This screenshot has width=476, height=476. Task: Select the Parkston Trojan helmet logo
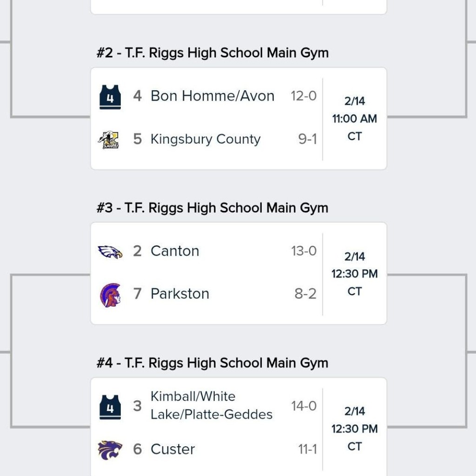(x=110, y=295)
